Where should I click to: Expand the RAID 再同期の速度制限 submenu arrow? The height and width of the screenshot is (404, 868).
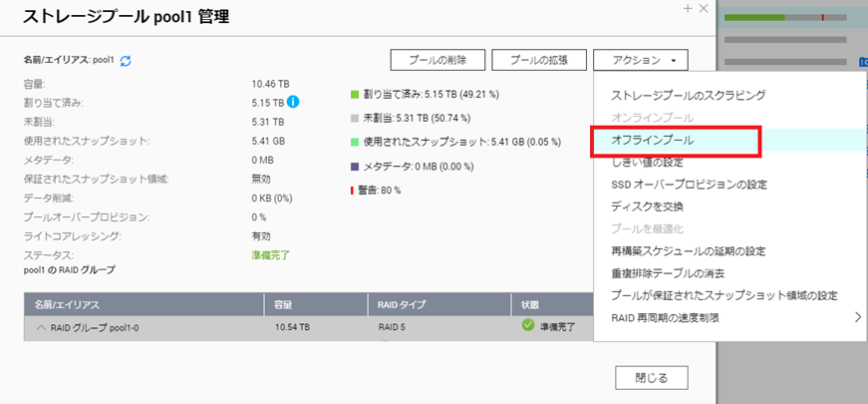pyautogui.click(x=857, y=318)
